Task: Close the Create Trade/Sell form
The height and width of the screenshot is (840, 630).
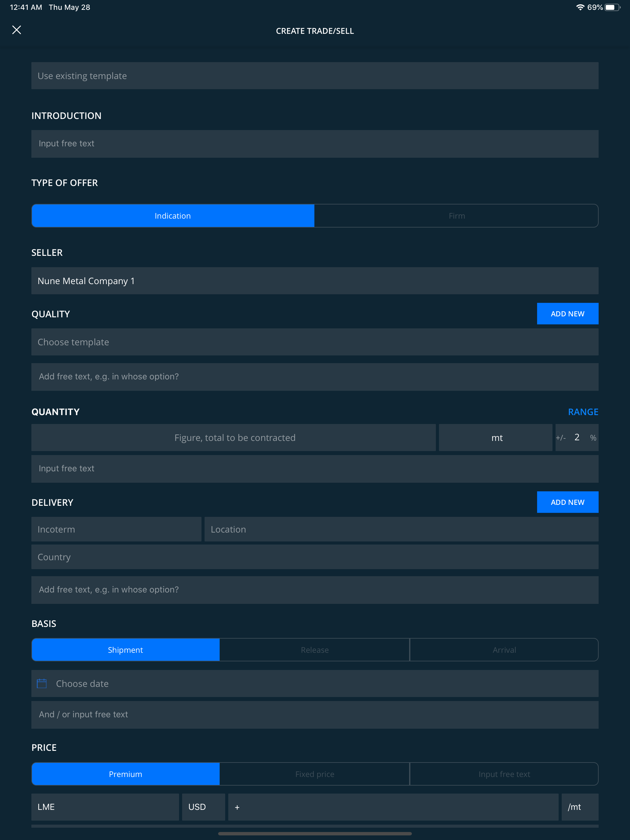Action: tap(16, 30)
